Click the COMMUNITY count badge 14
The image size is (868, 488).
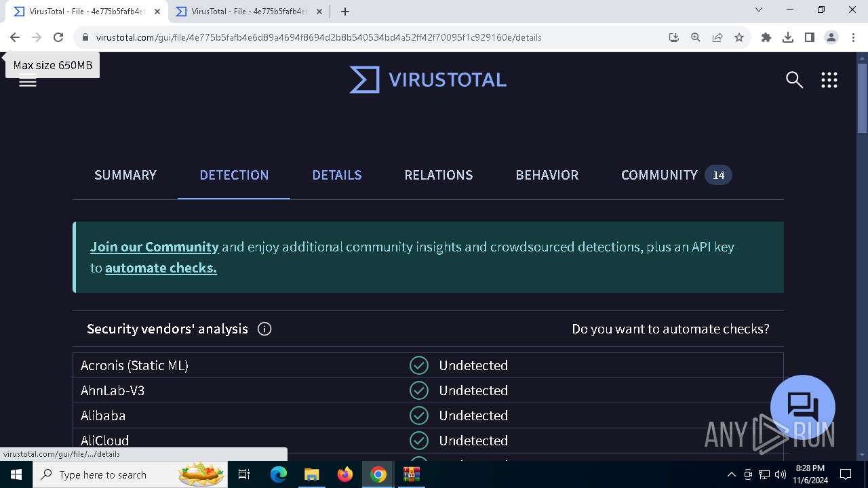coord(719,175)
